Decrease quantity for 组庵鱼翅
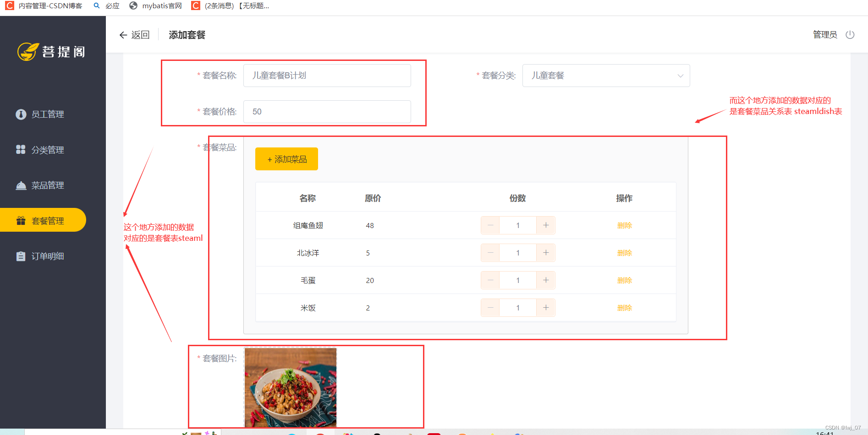Viewport: 868px width, 435px height. tap(490, 225)
